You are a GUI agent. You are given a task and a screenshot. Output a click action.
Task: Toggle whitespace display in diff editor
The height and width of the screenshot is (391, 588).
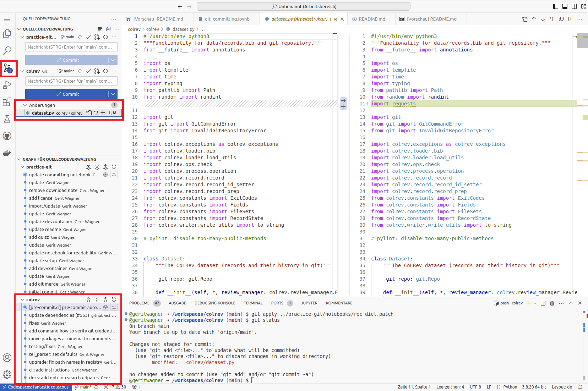[x=552, y=19]
